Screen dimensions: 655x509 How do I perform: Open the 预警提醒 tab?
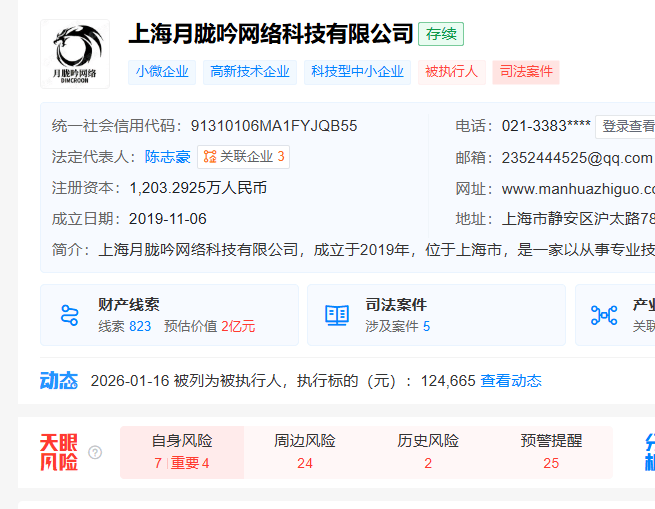point(551,452)
